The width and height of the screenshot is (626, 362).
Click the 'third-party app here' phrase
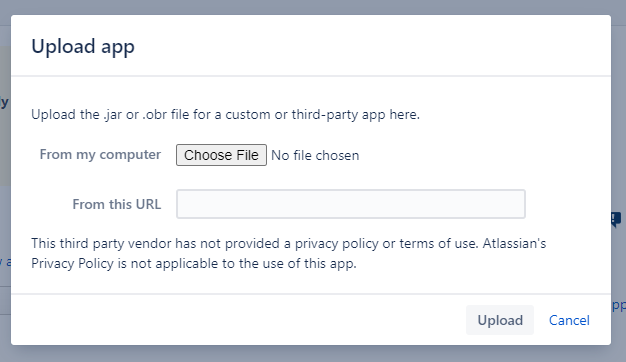point(355,115)
